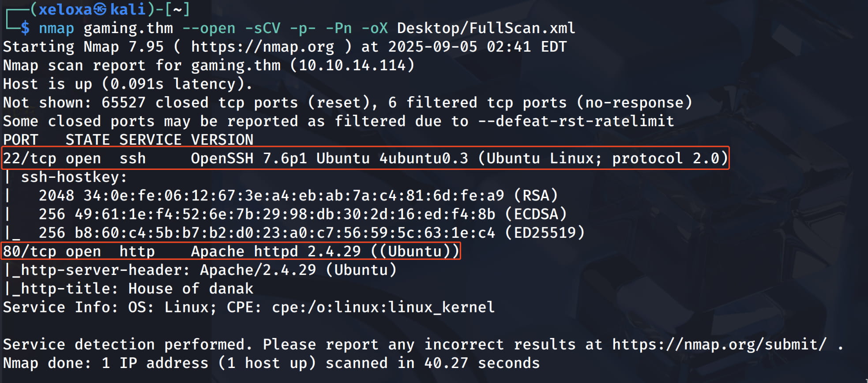Open the https://nmap.org link in the starting line
The width and height of the screenshot is (868, 383).
tap(263, 47)
